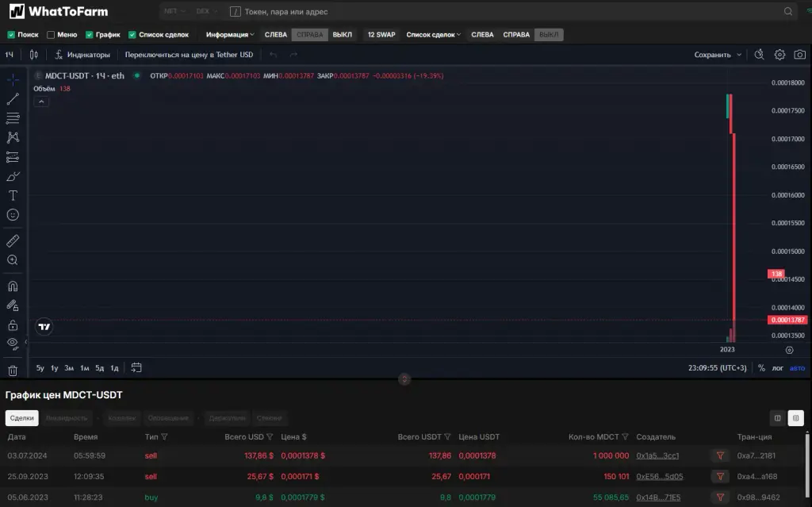Uncheck the График checkbox
This screenshot has height=507, width=812.
coord(89,35)
